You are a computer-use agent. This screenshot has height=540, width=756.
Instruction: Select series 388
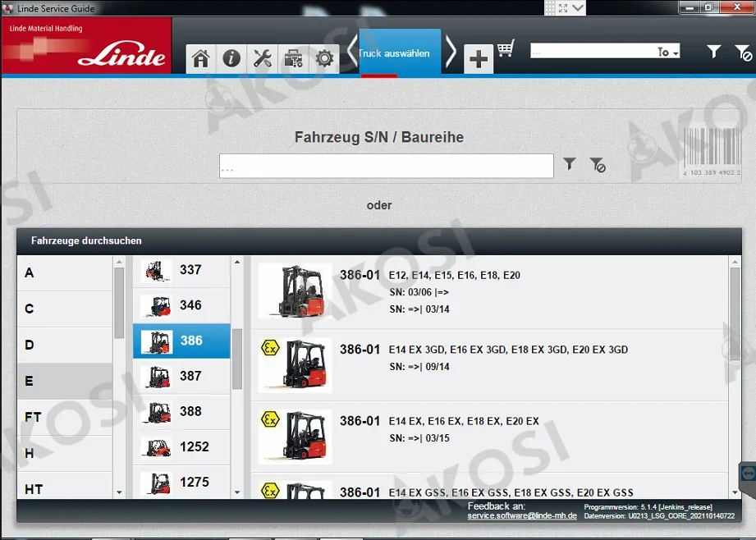(181, 412)
